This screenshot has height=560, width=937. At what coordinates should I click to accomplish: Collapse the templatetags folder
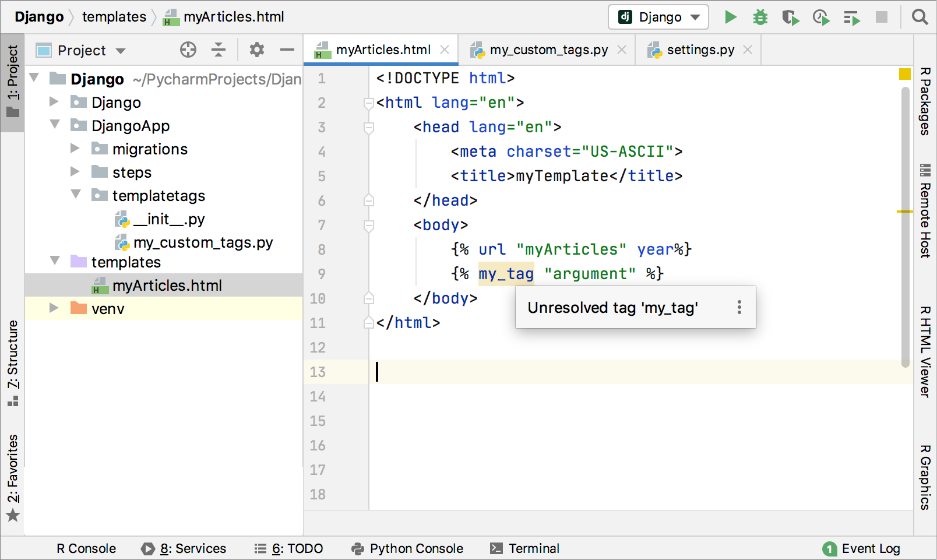pyautogui.click(x=75, y=195)
